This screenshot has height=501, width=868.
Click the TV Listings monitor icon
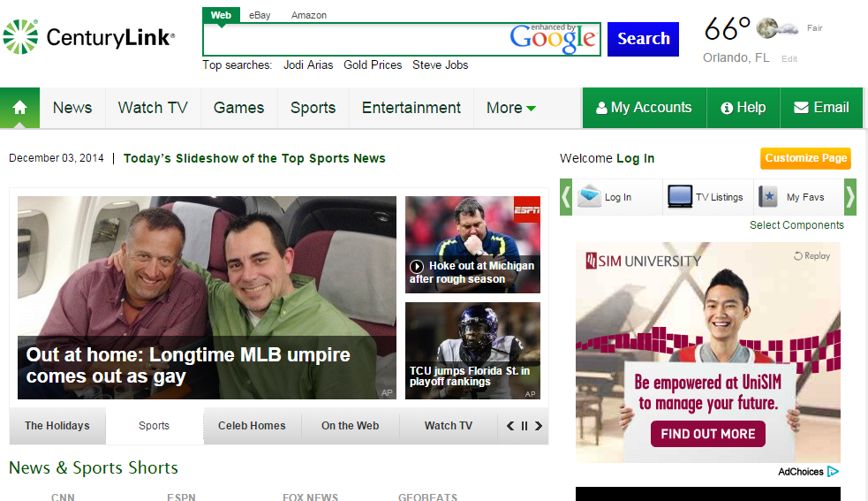click(680, 196)
